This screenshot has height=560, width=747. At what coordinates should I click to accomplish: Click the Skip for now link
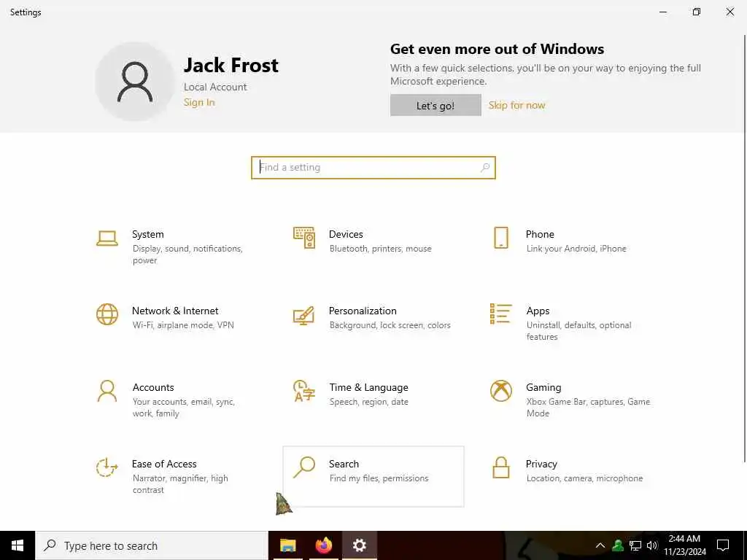pos(517,105)
